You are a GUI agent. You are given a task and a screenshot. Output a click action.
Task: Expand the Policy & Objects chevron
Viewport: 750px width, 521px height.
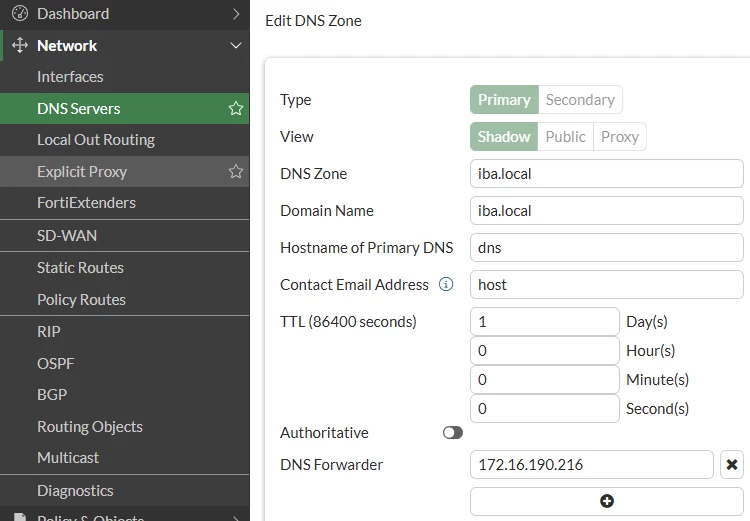click(x=236, y=518)
